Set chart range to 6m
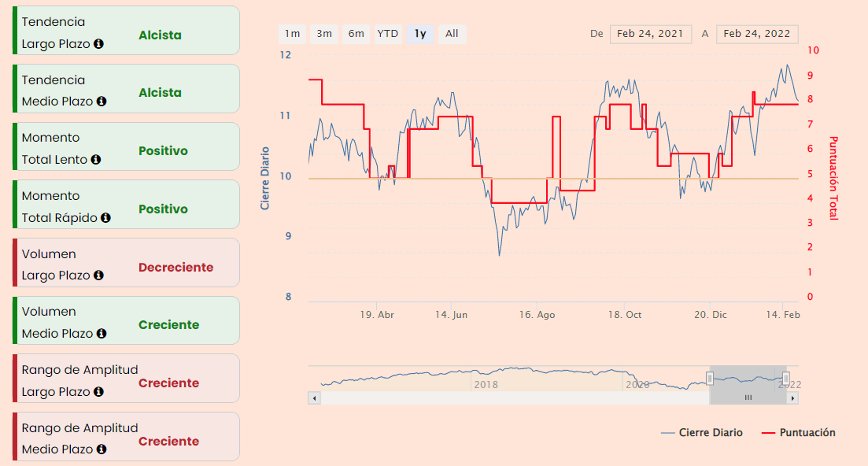The image size is (868, 466). point(356,34)
